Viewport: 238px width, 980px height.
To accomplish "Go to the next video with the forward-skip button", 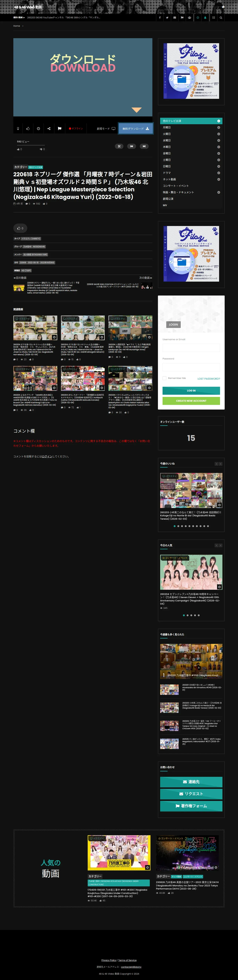I will [x=144, y=146].
